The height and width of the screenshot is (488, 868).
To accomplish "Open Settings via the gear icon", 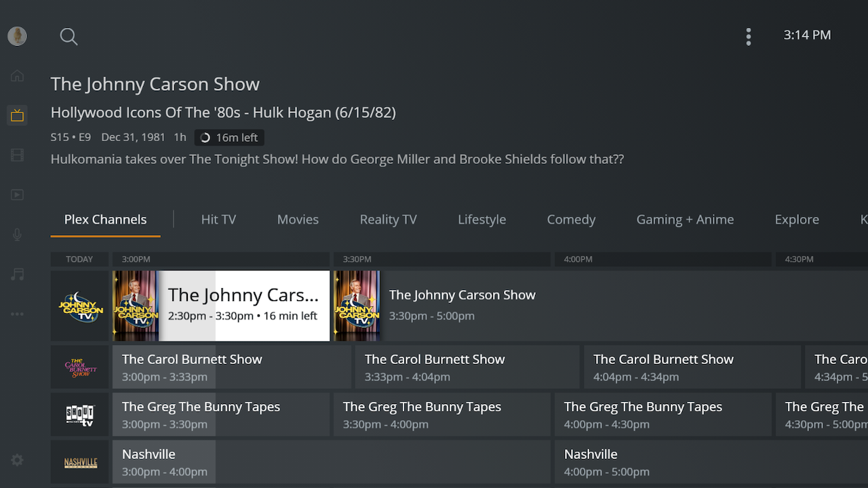I will [17, 460].
